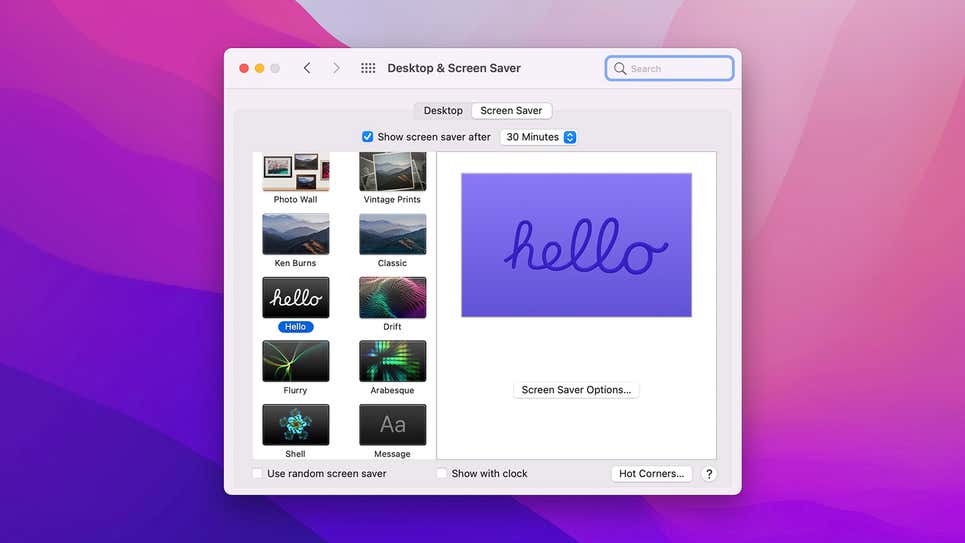Enable Show with clock checkbox

point(441,473)
